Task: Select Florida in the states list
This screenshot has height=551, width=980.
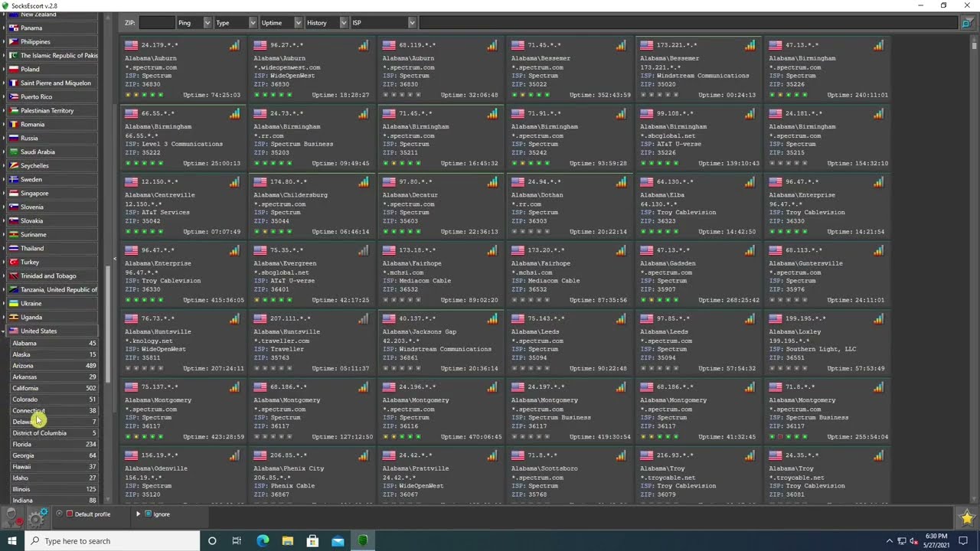Action: pos(54,445)
